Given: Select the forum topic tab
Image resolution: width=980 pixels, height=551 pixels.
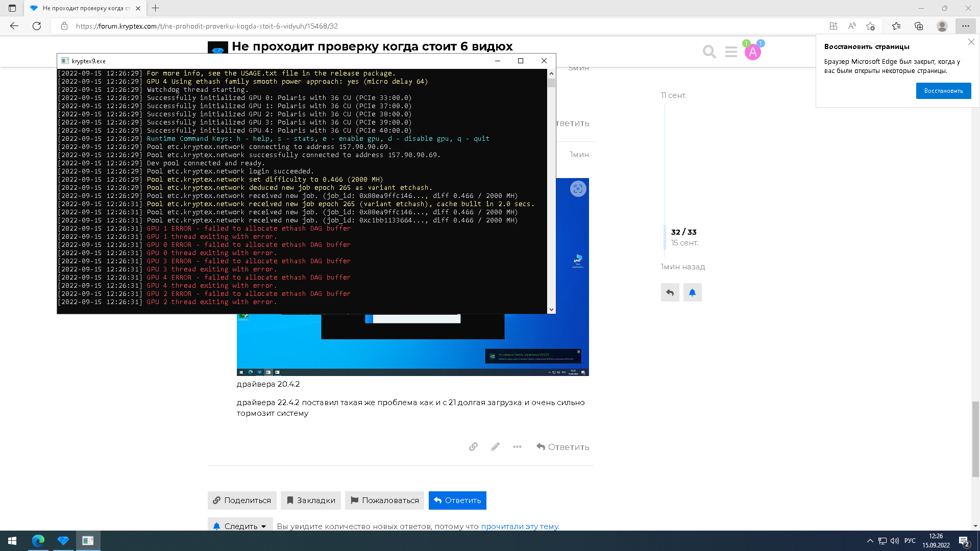Looking at the screenshot, I should (84, 8).
